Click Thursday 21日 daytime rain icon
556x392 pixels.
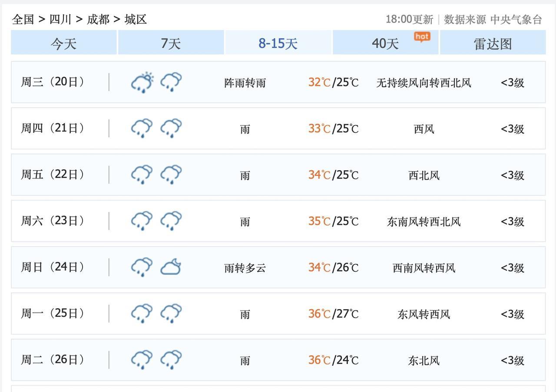142,128
